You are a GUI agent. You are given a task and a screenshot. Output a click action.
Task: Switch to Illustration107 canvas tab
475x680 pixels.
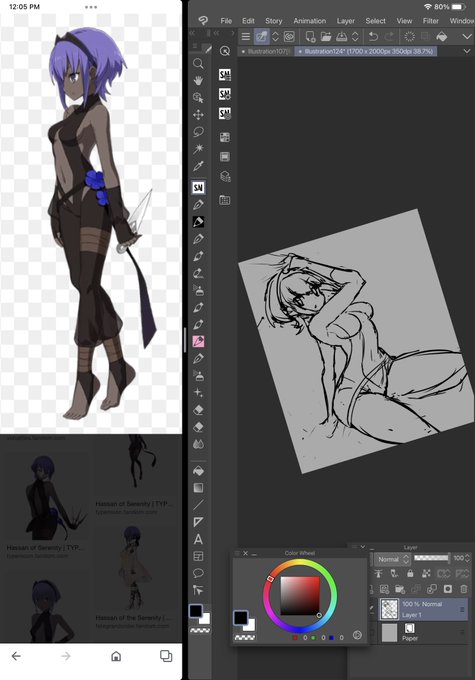(265, 51)
